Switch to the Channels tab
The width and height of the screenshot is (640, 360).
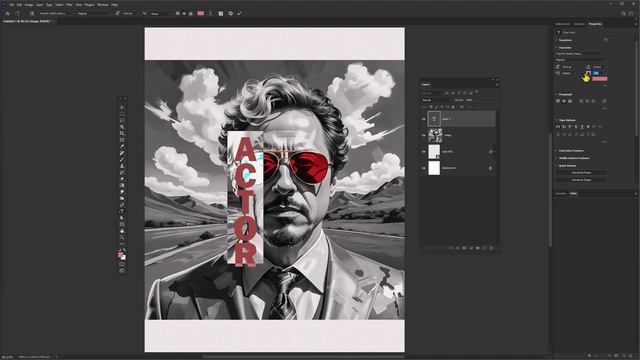561,193
